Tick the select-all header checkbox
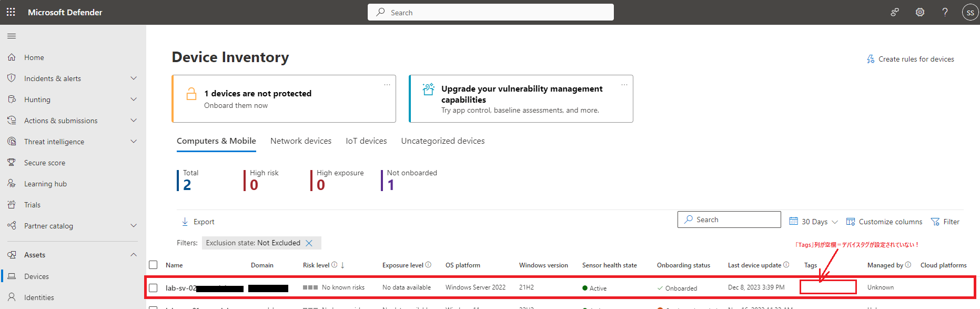Screen dimensions: 980x309 click(x=153, y=265)
